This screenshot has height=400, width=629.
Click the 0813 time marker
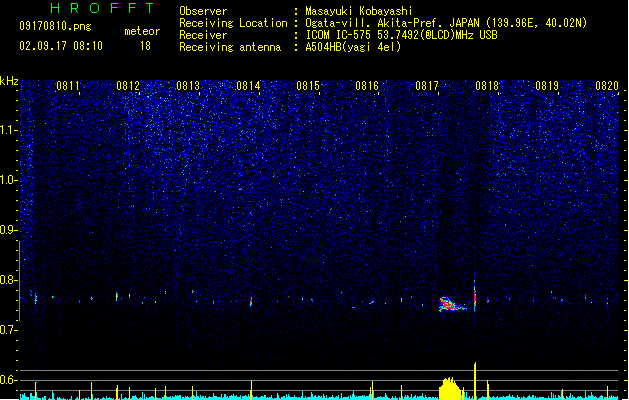188,86
